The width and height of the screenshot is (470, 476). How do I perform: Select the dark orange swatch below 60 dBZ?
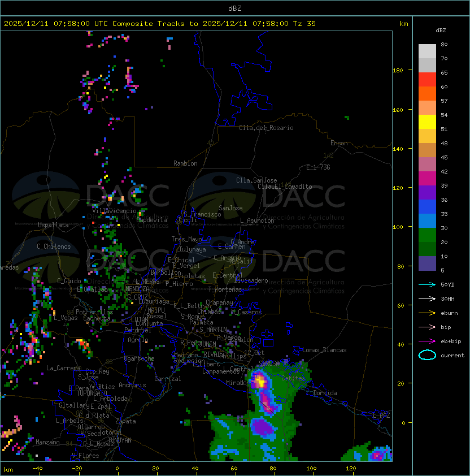(x=427, y=93)
